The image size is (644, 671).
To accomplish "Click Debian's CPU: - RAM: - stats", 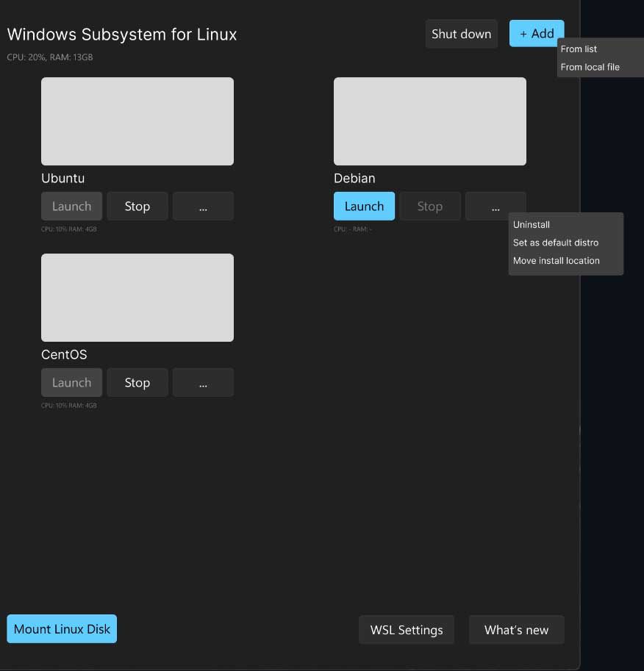I will coord(353,229).
